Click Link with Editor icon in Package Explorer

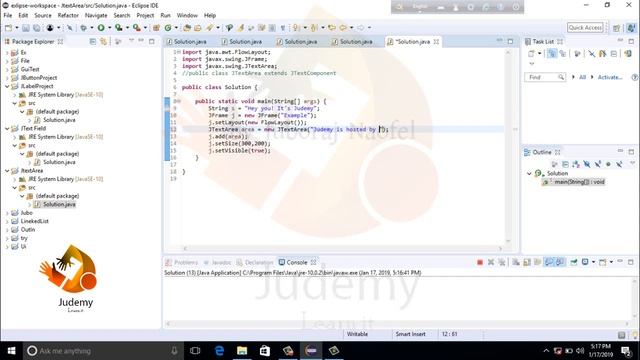[x=103, y=41]
